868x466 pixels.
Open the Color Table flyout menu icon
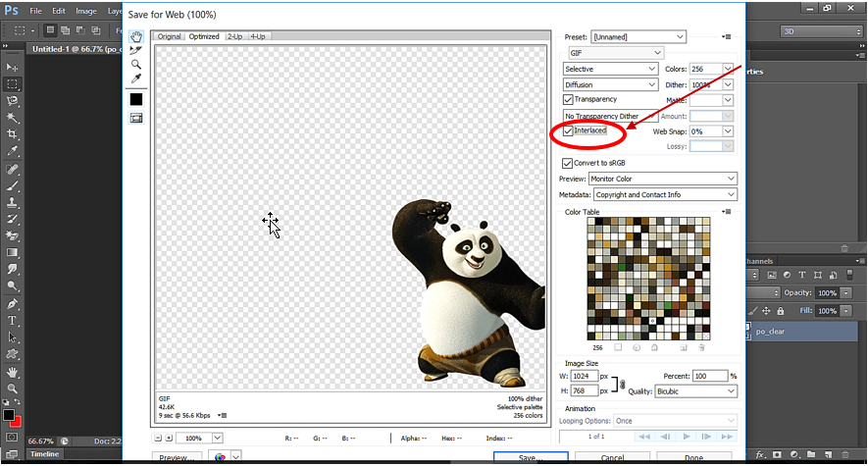pyautogui.click(x=727, y=212)
